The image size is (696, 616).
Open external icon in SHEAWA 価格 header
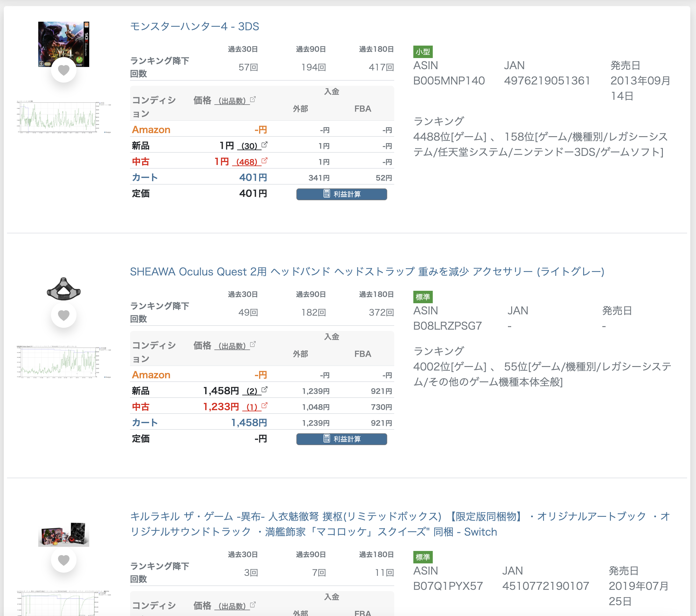click(253, 344)
